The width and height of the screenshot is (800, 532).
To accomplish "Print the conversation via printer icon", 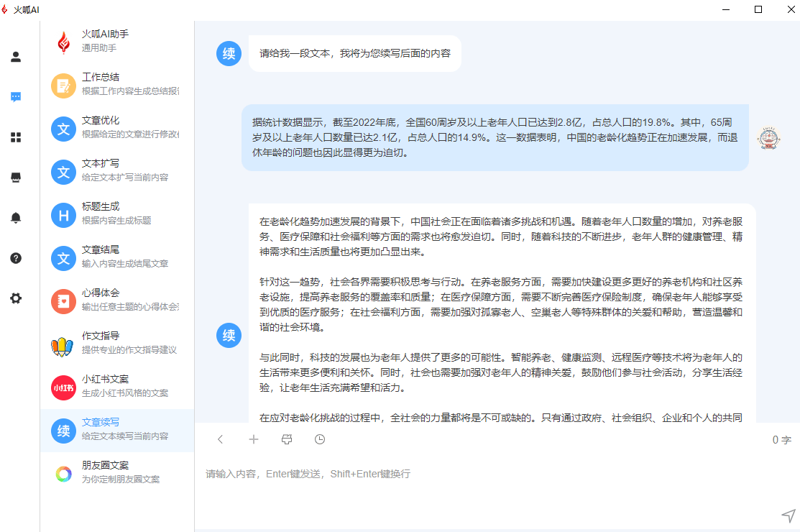I will pos(286,439).
